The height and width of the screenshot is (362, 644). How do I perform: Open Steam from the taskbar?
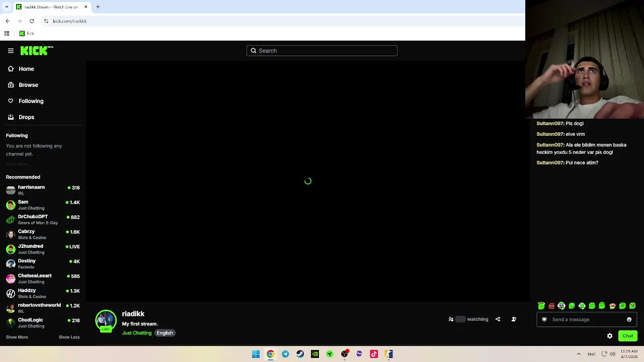[x=300, y=354]
